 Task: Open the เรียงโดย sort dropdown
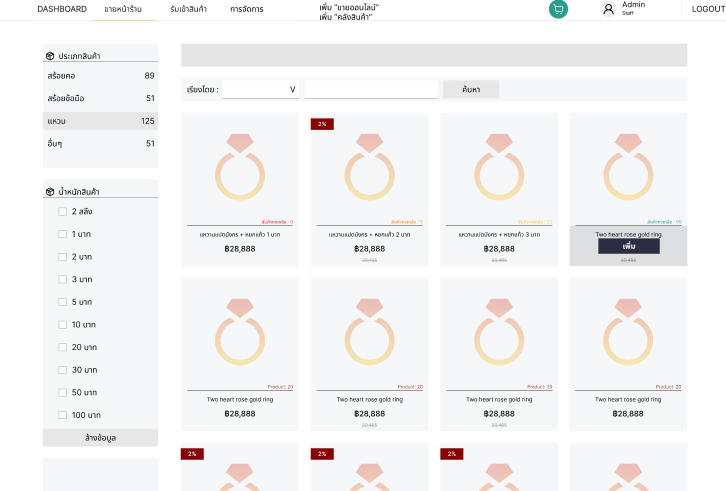click(260, 90)
